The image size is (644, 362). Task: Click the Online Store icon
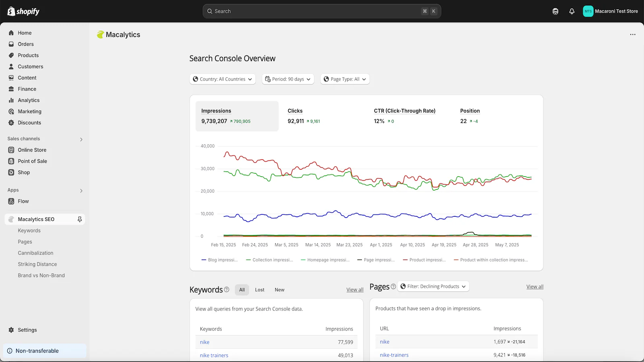click(x=11, y=150)
